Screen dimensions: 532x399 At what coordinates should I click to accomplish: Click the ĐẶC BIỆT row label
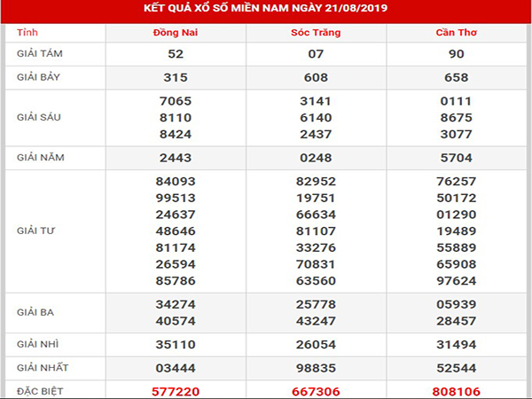pyautogui.click(x=40, y=389)
